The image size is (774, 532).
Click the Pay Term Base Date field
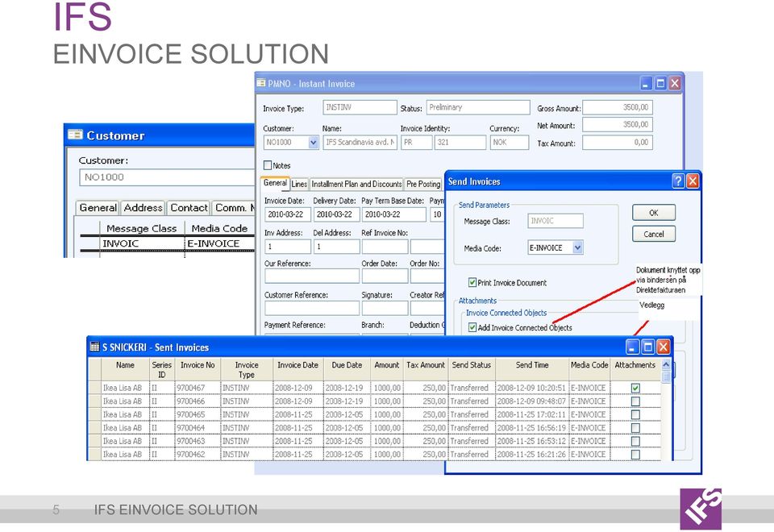coord(394,214)
